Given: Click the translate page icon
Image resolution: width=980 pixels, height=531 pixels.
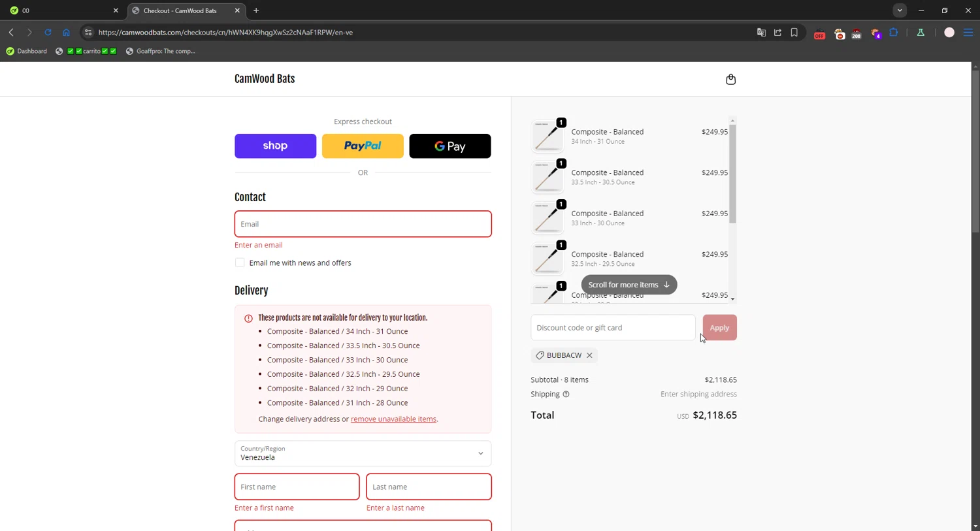Looking at the screenshot, I should (x=761, y=32).
